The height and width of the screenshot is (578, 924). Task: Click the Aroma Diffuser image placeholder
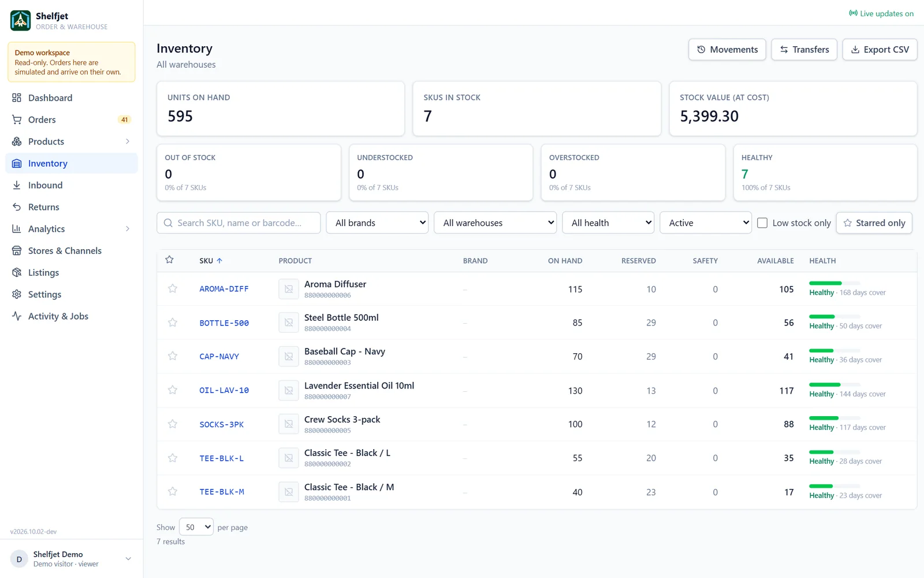[289, 289]
